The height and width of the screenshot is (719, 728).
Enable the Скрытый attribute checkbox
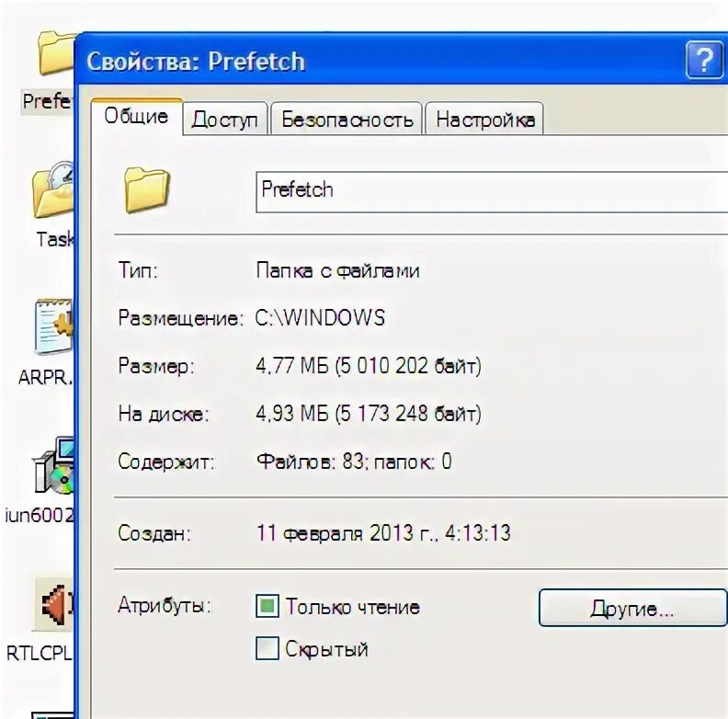pos(267,648)
